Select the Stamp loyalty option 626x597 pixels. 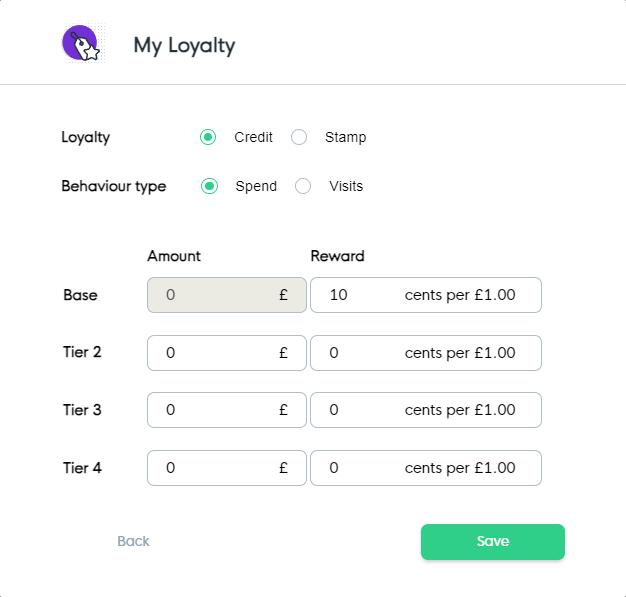click(x=299, y=138)
